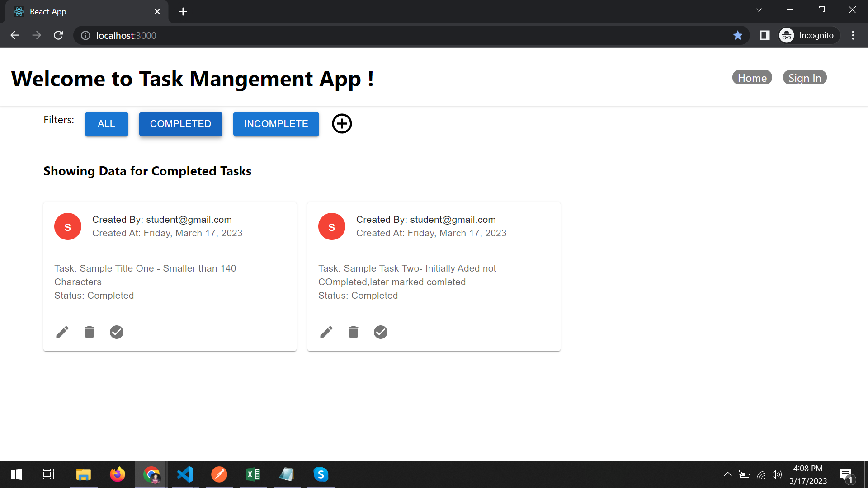
Task: Mark Sample Task Two via its check icon
Action: [x=381, y=332]
